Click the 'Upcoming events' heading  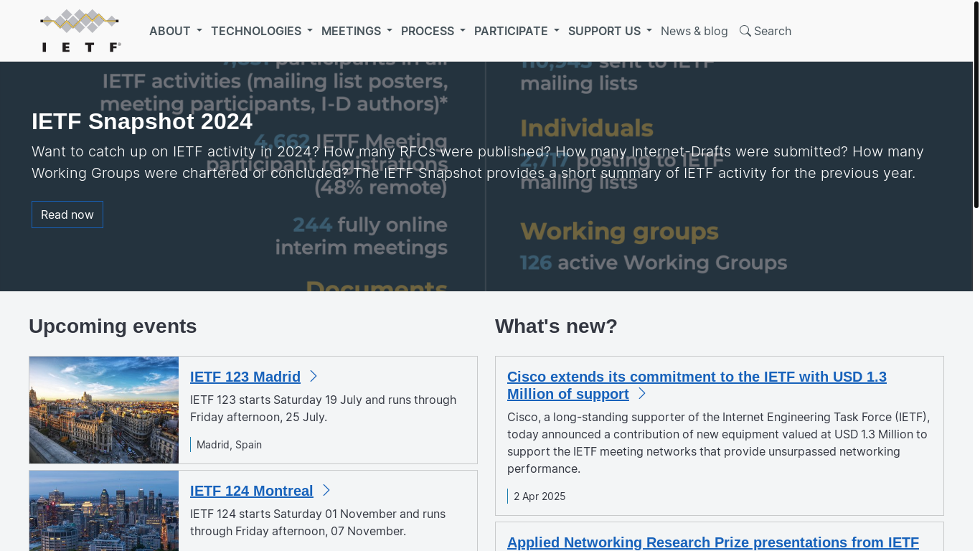(113, 326)
